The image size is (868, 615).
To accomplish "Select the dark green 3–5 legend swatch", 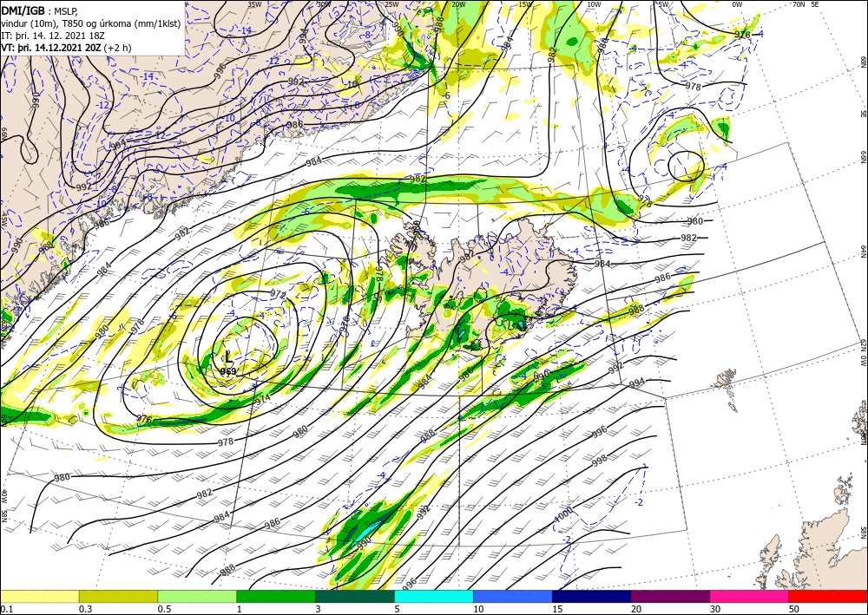I will [355, 596].
